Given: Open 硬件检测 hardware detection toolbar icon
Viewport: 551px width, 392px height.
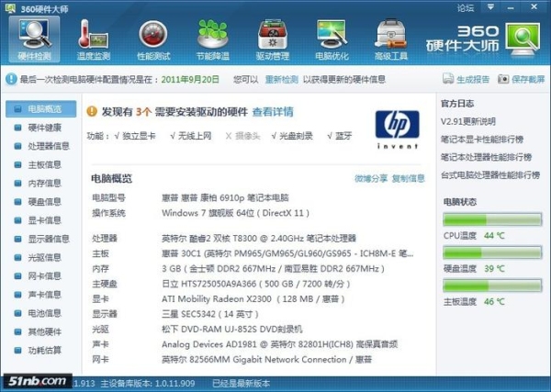Looking at the screenshot, I should 35,39.
